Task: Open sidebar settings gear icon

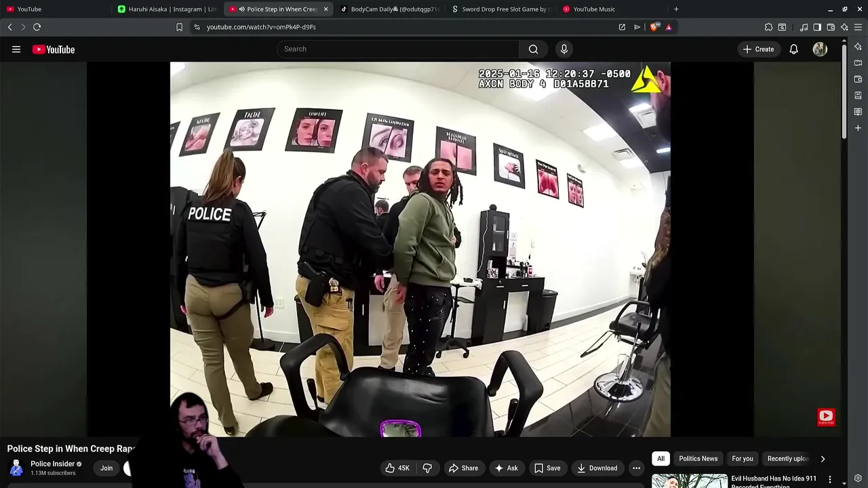Action: 858,479
